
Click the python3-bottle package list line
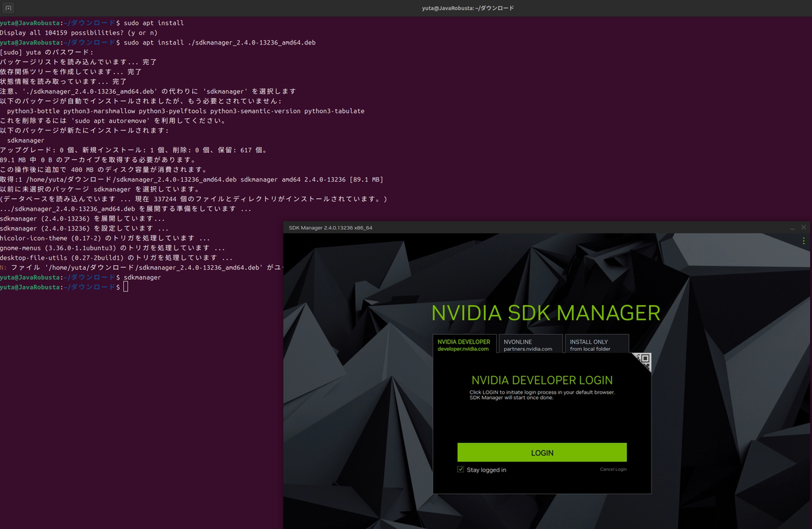[x=185, y=111]
